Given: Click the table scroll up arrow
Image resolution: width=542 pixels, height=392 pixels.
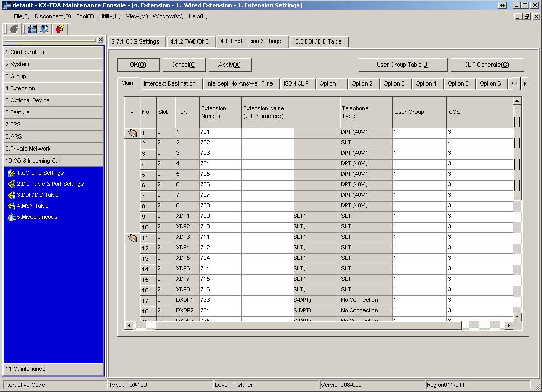Looking at the screenshot, I should coord(517,101).
